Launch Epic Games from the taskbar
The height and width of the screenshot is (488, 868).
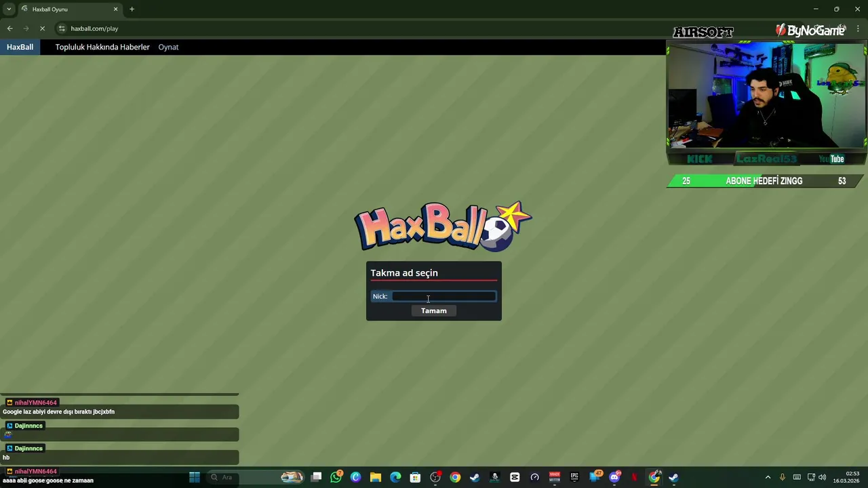coord(574,477)
